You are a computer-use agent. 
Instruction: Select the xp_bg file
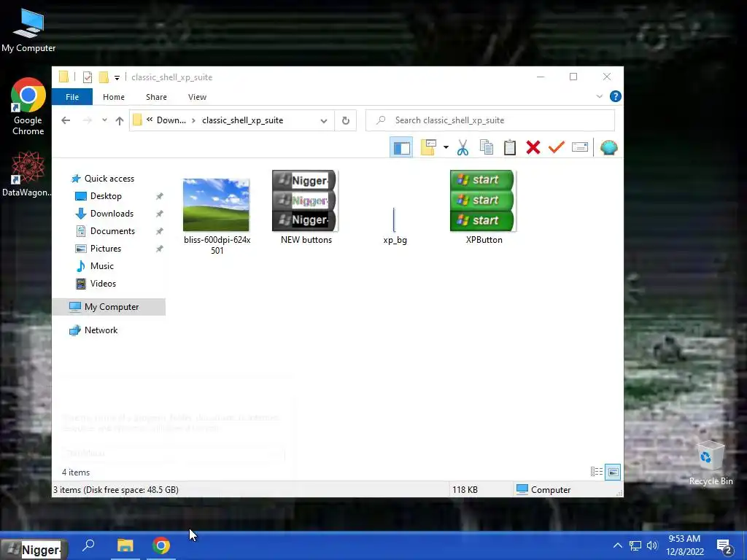pos(395,226)
